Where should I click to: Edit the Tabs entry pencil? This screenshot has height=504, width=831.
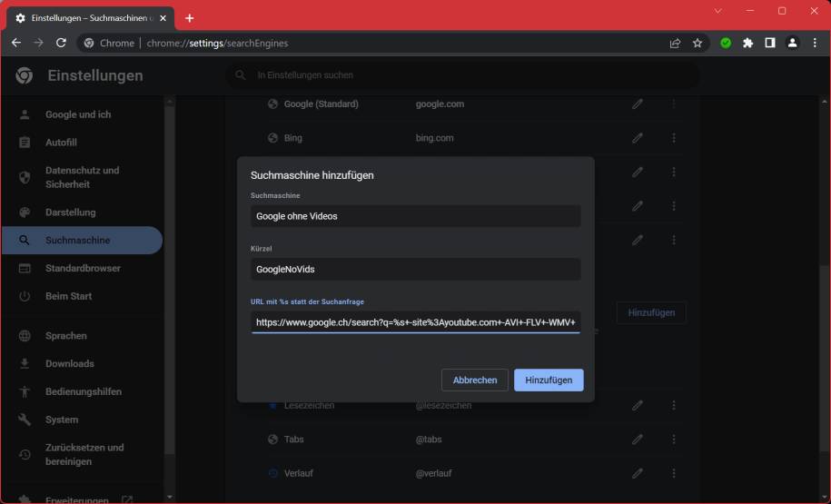637,440
